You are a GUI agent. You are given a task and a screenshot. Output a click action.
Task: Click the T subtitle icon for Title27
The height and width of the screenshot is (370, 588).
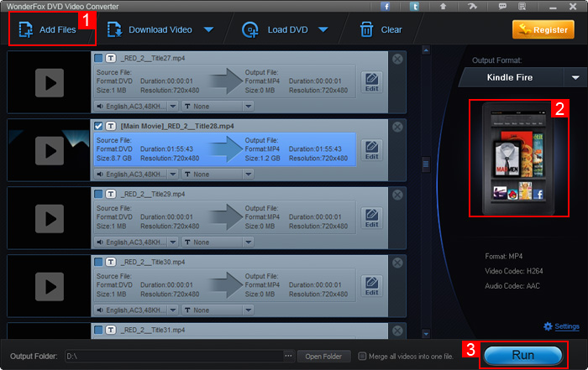pyautogui.click(x=111, y=58)
